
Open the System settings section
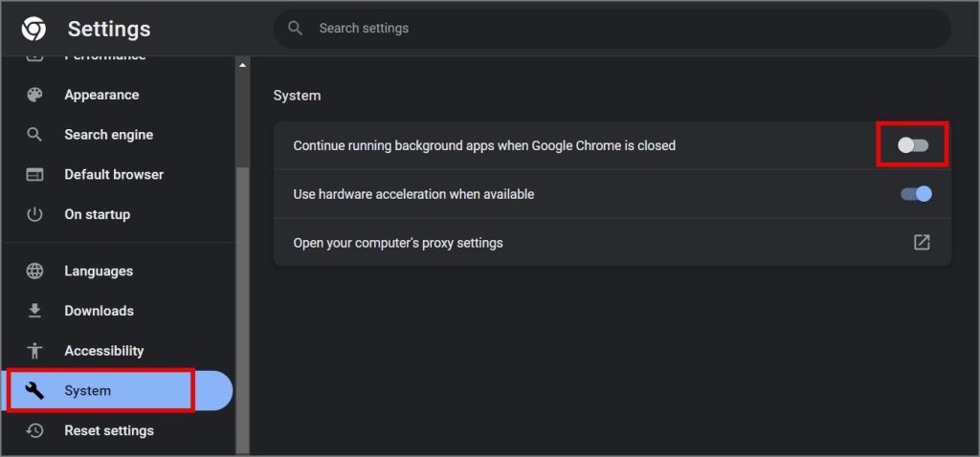[88, 390]
